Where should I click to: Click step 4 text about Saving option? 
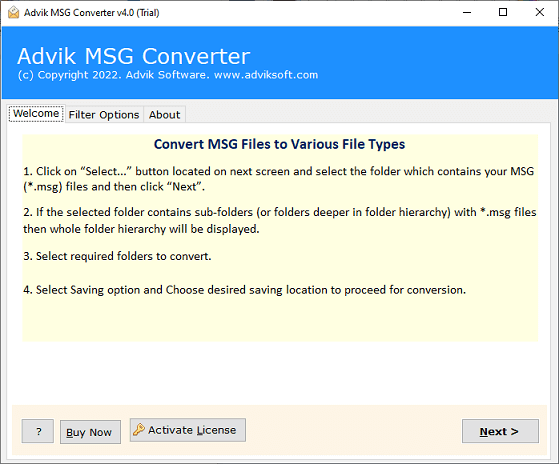coord(245,290)
